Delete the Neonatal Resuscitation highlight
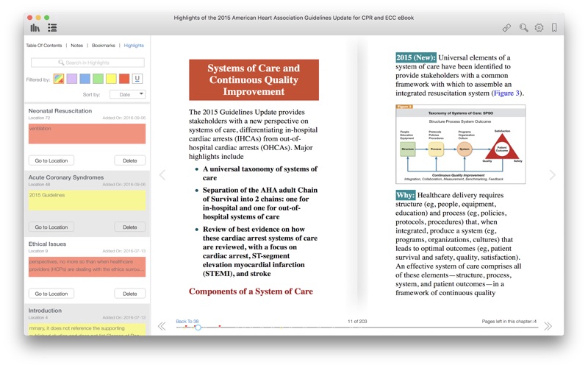 click(x=130, y=160)
